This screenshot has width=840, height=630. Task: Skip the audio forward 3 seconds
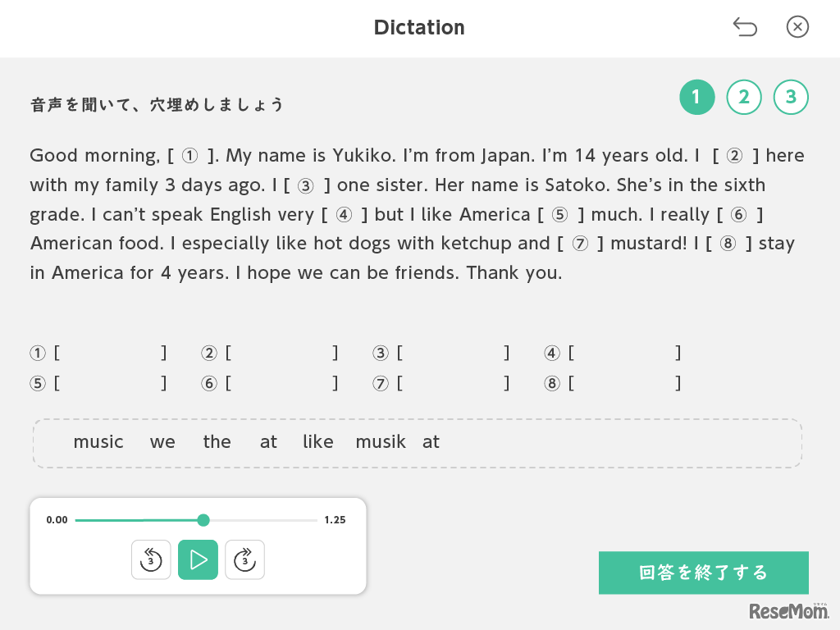pos(244,559)
